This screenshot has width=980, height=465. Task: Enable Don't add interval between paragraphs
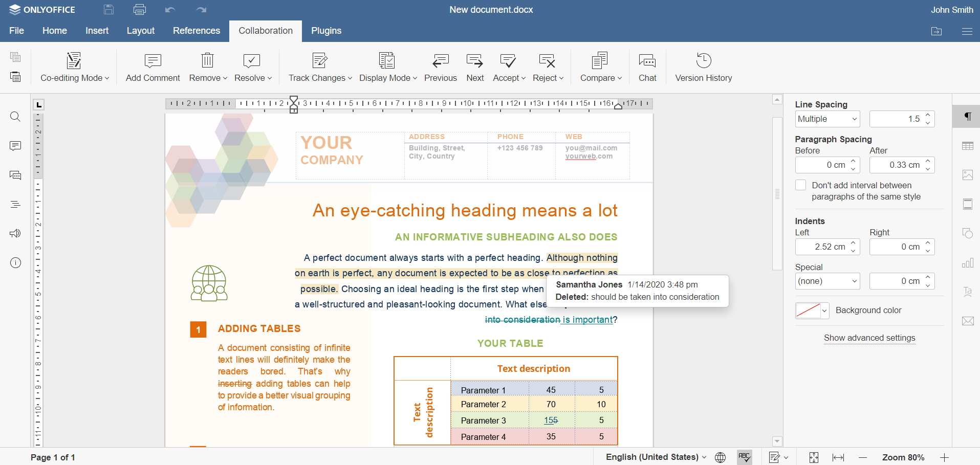pyautogui.click(x=801, y=185)
